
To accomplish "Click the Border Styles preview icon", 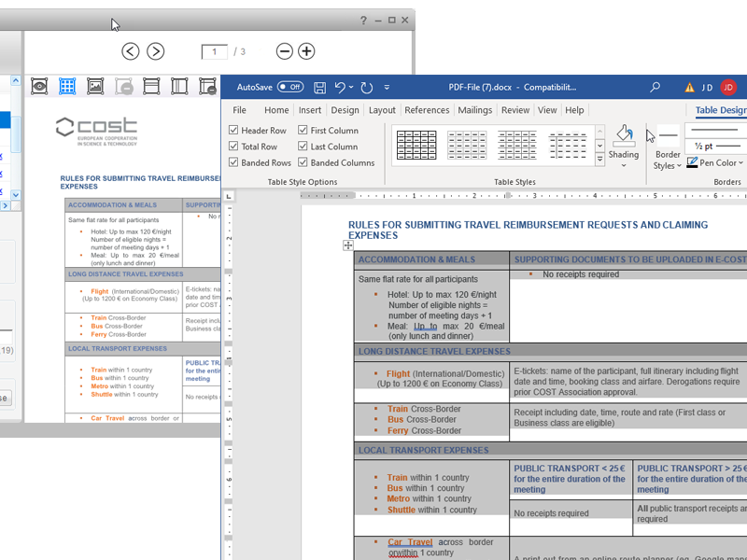I will (668, 135).
